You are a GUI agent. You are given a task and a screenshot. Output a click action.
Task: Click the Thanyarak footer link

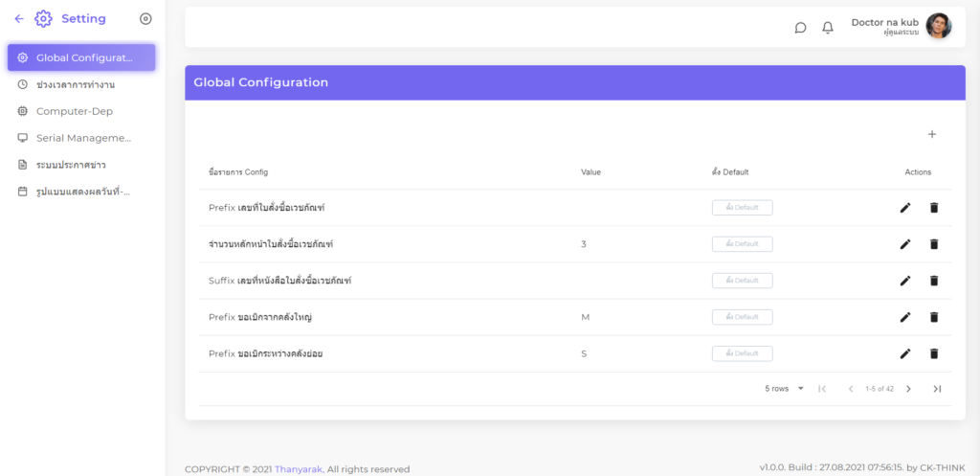[x=299, y=469]
